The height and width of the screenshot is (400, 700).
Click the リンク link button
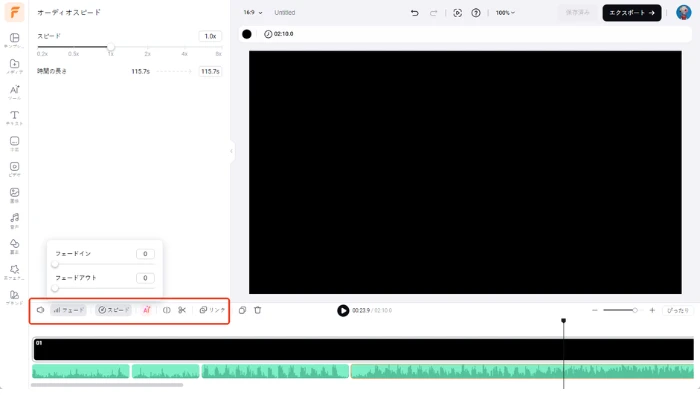click(212, 310)
